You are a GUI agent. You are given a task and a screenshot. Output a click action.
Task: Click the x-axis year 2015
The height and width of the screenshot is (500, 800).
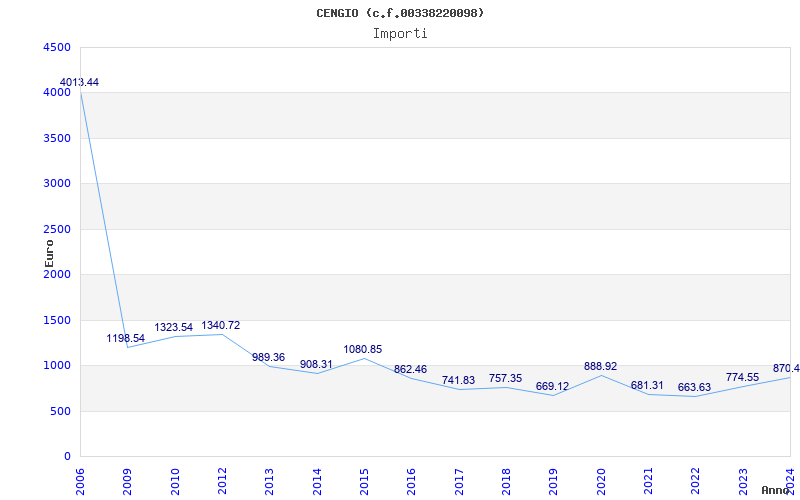click(x=364, y=482)
